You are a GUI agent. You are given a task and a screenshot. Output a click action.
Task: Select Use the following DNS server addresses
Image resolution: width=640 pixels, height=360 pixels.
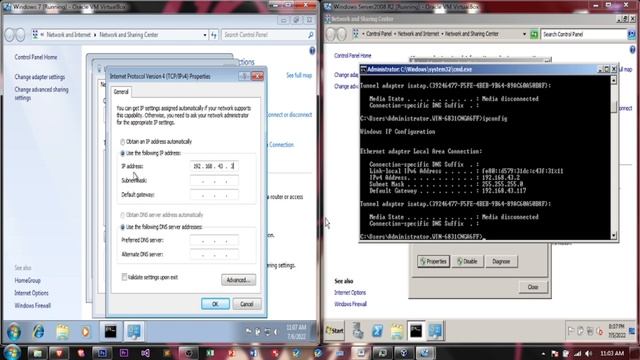pos(122,227)
